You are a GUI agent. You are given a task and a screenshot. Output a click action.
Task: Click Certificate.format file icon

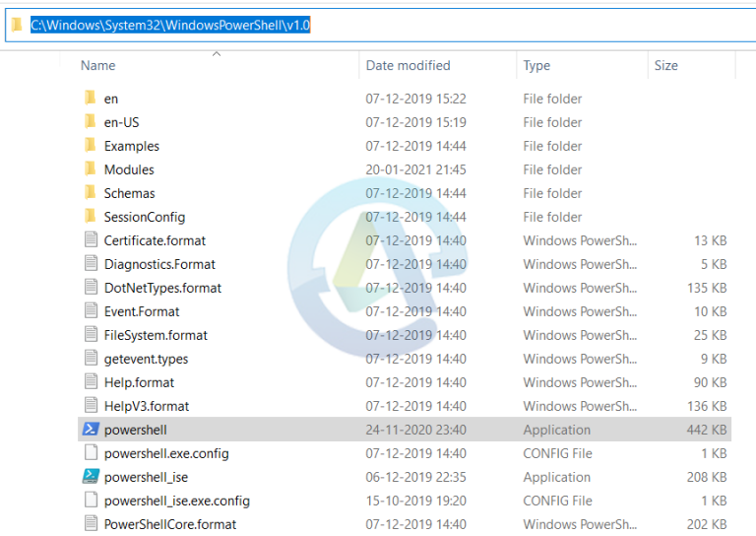(x=91, y=239)
